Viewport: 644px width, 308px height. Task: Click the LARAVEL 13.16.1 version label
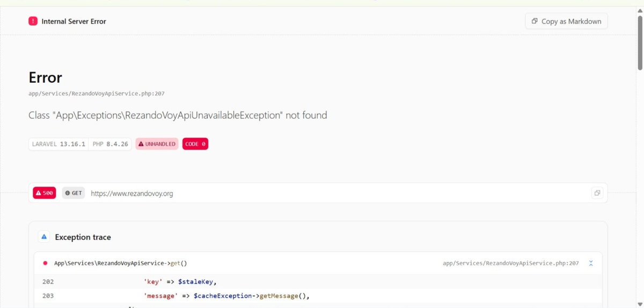[x=58, y=144]
